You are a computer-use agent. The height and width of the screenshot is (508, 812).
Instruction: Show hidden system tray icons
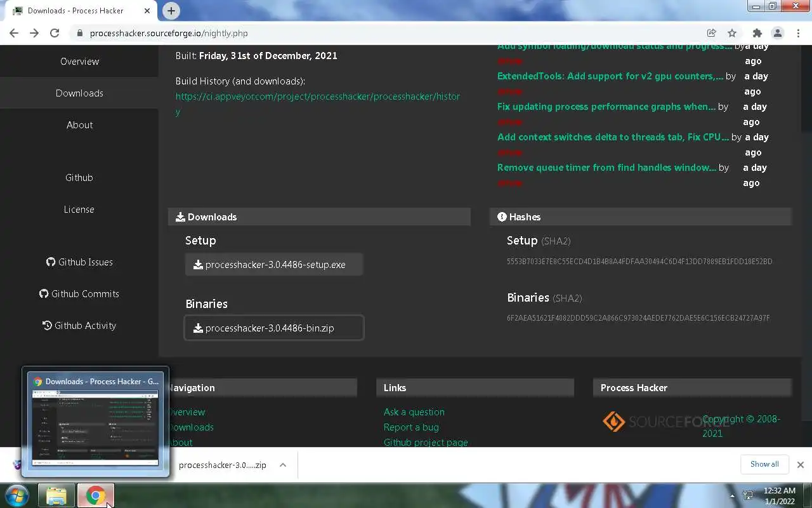click(732, 496)
